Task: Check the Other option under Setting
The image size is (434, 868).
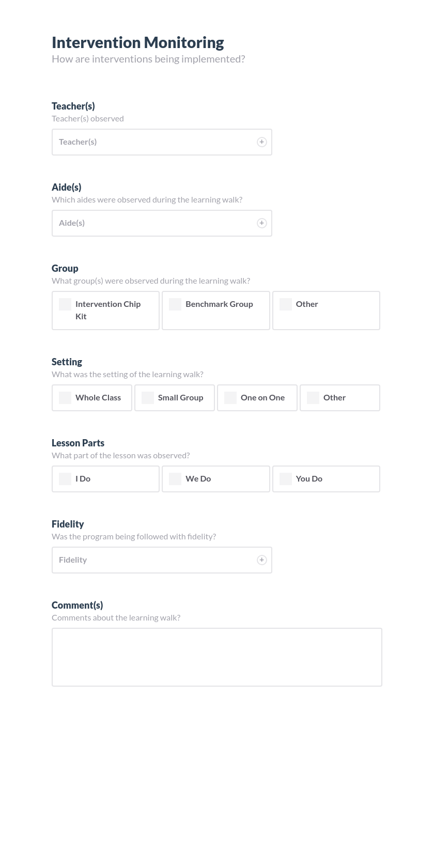Action: click(x=313, y=398)
